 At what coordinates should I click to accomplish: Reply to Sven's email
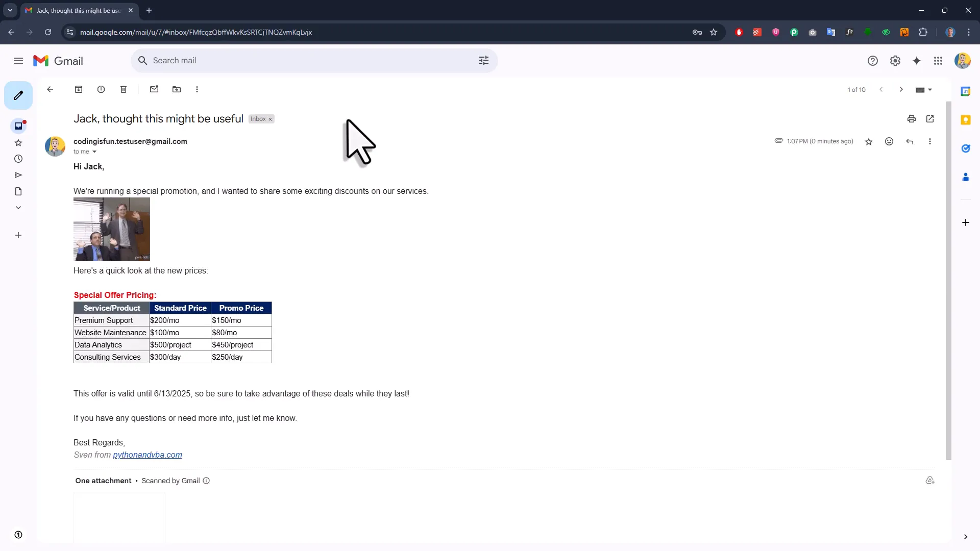tap(910, 141)
